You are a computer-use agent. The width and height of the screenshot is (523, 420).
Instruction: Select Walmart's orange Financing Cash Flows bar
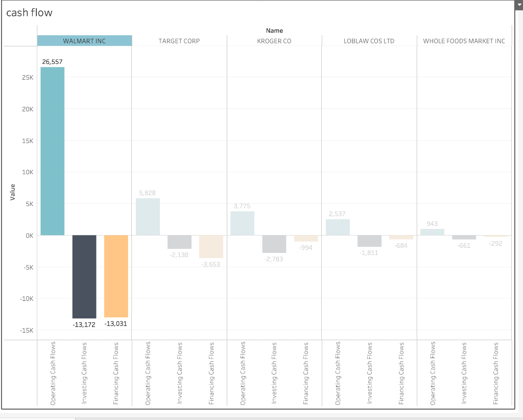115,275
